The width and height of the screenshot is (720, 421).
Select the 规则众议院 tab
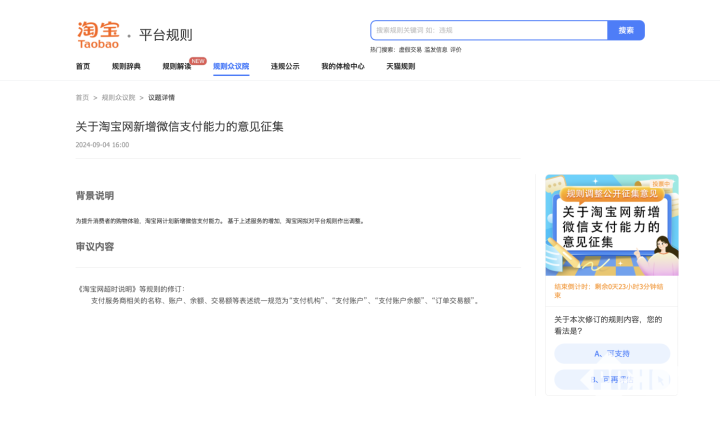(231, 66)
